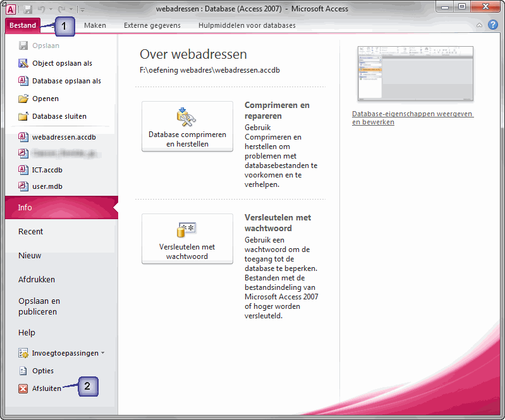Click the webadressen.accdb file icon
Screen dimensions: 505x420
coord(23,137)
